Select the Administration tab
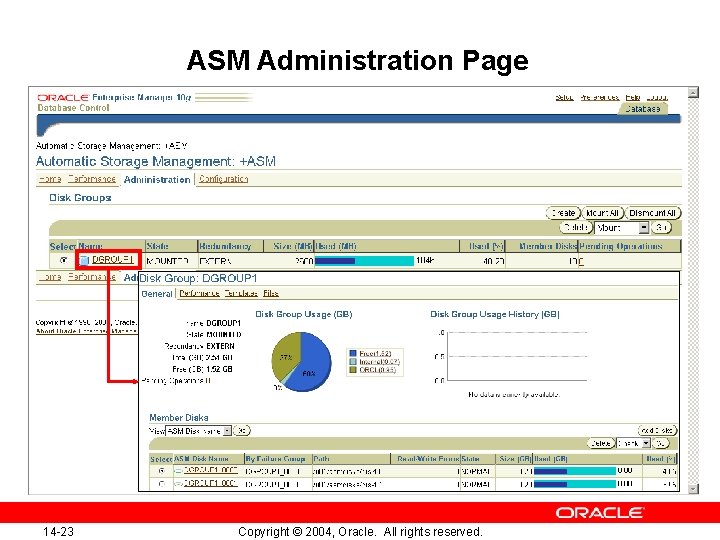720x540 pixels. [x=157, y=180]
